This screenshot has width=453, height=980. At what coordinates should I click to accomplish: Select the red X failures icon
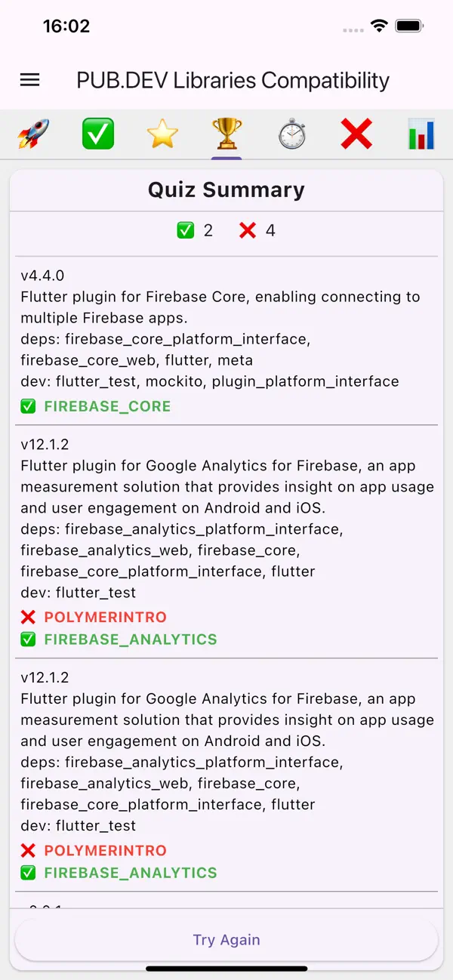coord(356,134)
